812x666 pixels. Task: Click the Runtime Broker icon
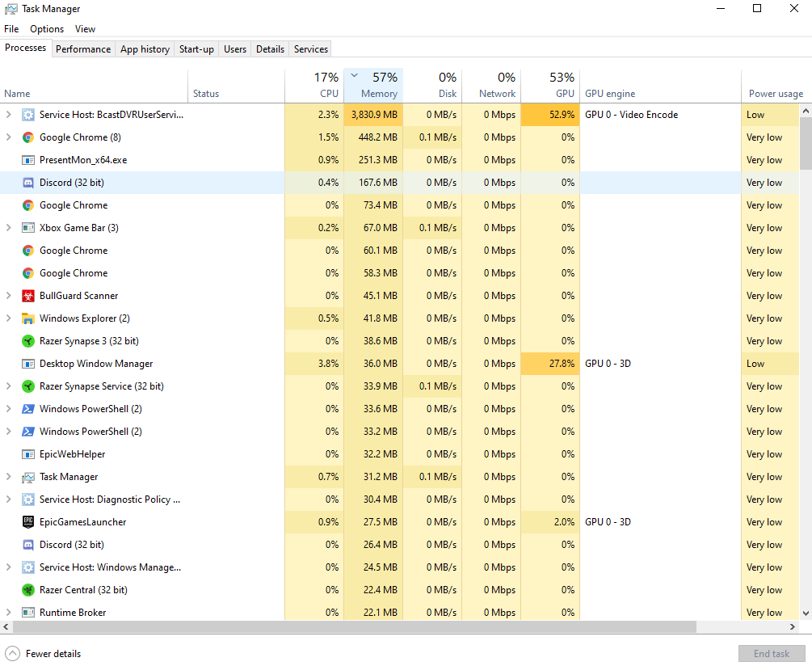click(x=28, y=613)
